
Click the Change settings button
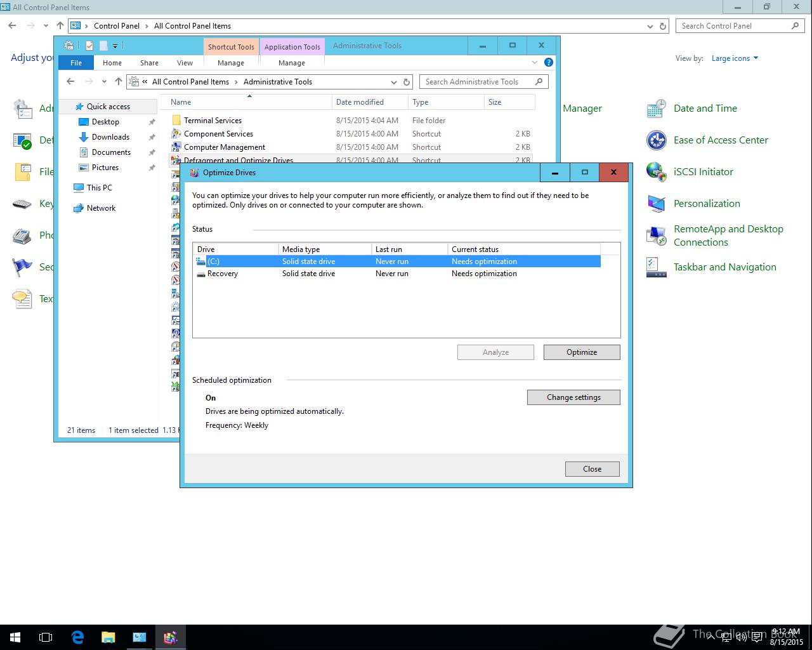[x=573, y=397]
